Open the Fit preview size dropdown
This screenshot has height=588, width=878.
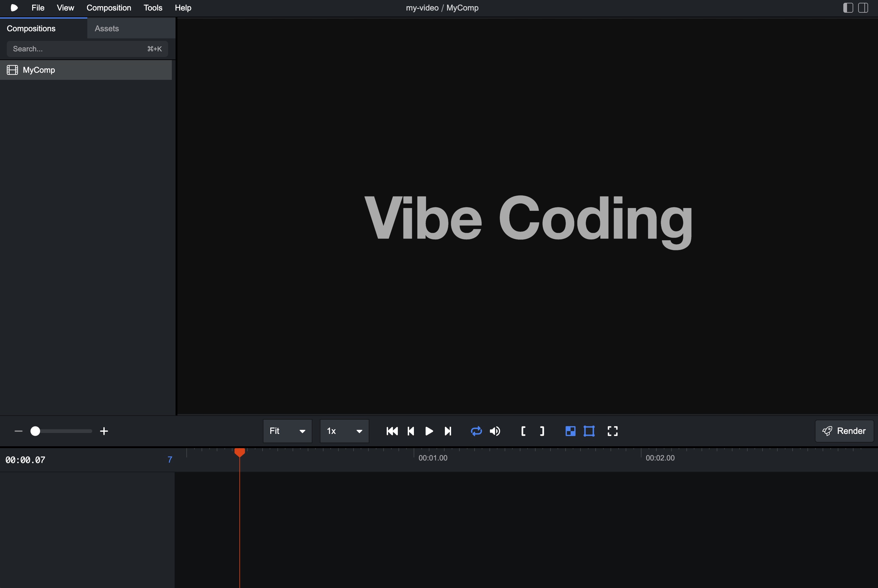(287, 431)
